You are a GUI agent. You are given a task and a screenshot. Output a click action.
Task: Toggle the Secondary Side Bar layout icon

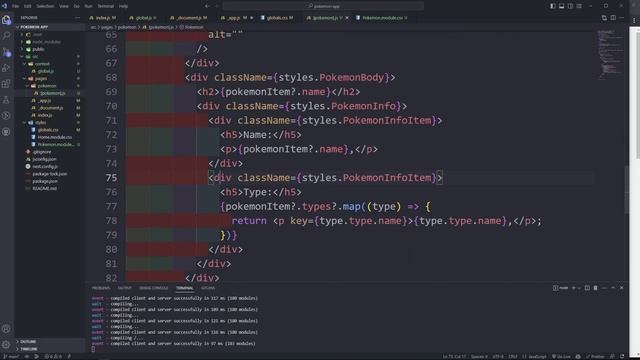[x=570, y=6]
